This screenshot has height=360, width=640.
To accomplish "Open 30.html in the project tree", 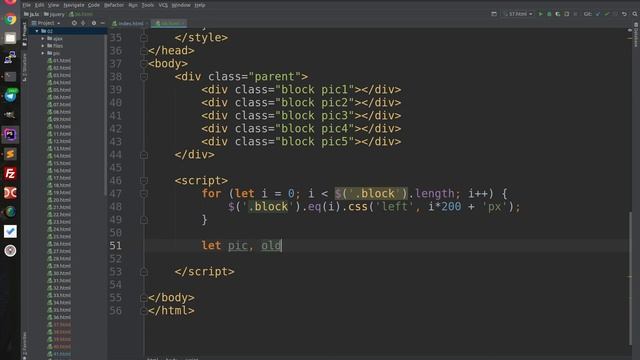I will [59, 273].
